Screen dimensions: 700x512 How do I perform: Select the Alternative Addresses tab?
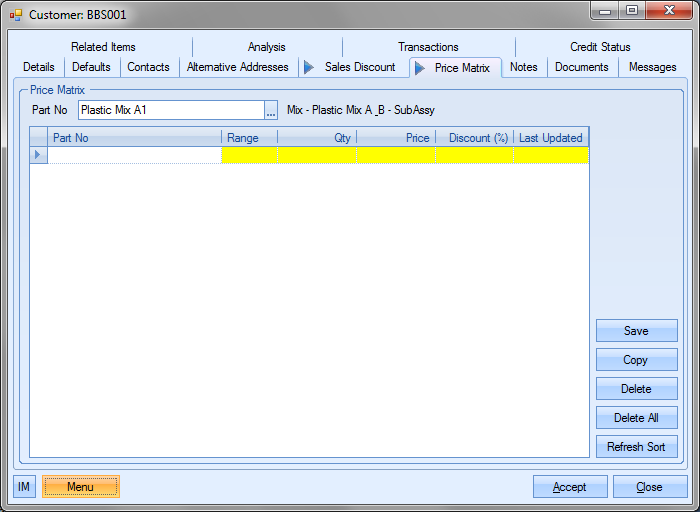coord(237,67)
